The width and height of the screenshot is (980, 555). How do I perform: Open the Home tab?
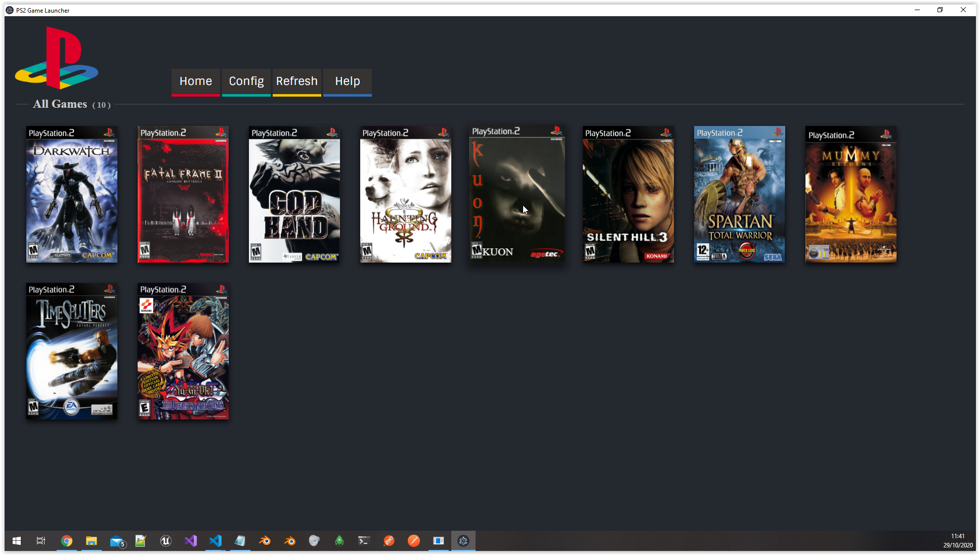196,81
